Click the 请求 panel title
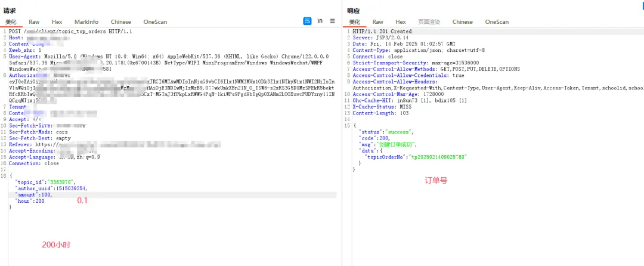 (x=10, y=11)
